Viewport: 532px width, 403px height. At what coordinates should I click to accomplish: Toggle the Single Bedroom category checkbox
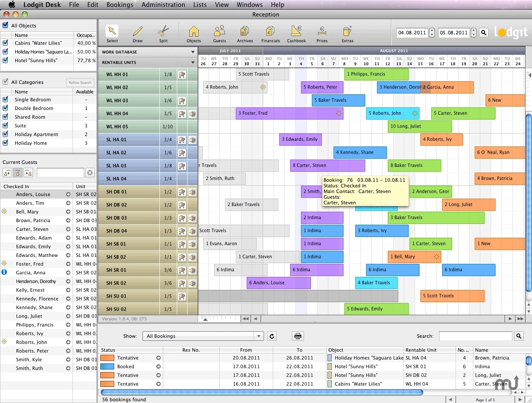pyautogui.click(x=5, y=100)
